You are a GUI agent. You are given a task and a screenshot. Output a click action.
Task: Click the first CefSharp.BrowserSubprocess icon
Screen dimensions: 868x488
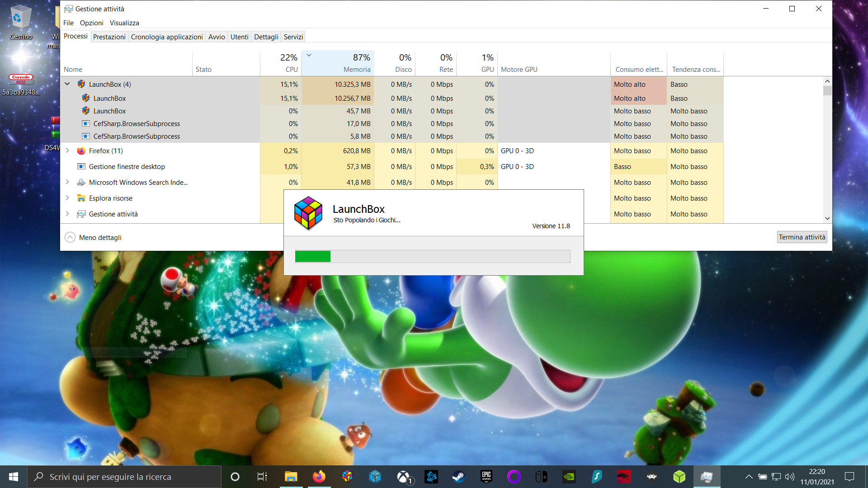pos(86,124)
